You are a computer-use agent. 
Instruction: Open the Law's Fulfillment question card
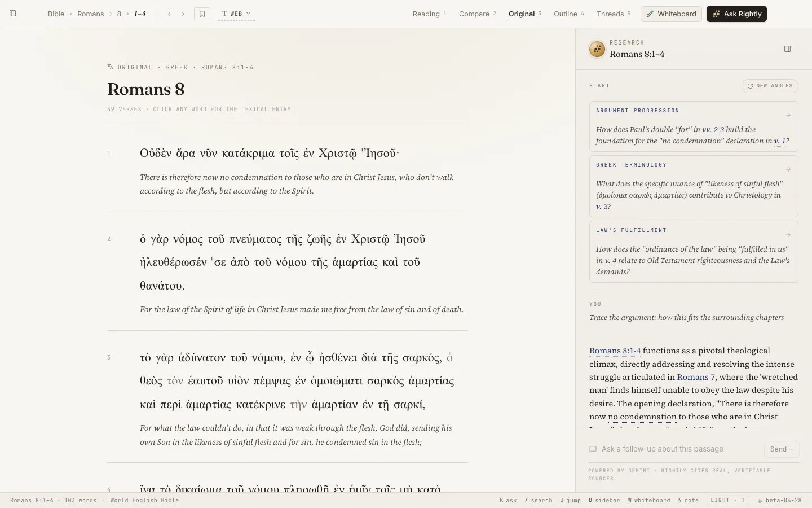pyautogui.click(x=694, y=252)
